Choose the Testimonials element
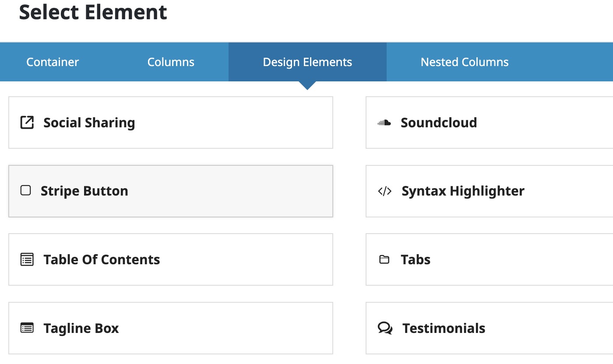 click(490, 328)
